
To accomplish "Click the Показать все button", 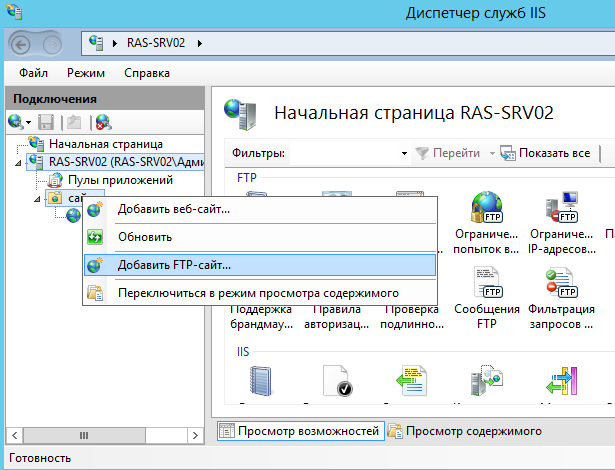I will coord(546,153).
